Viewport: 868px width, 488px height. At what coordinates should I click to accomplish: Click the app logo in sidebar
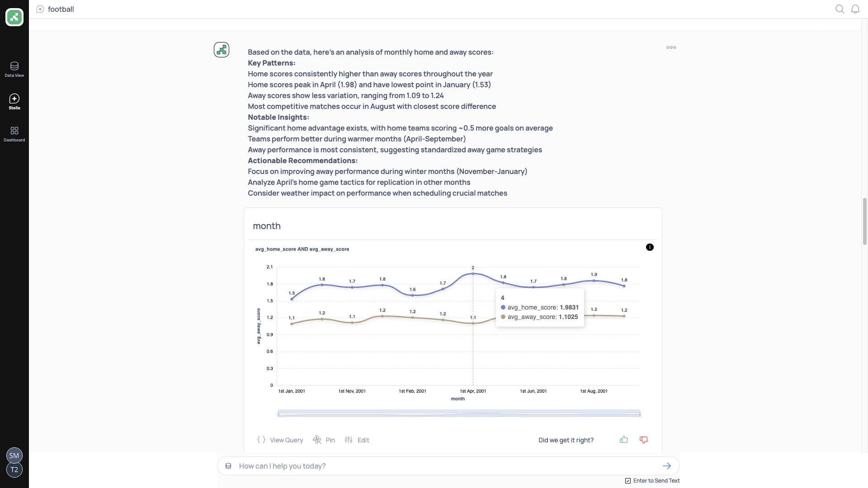click(x=14, y=17)
